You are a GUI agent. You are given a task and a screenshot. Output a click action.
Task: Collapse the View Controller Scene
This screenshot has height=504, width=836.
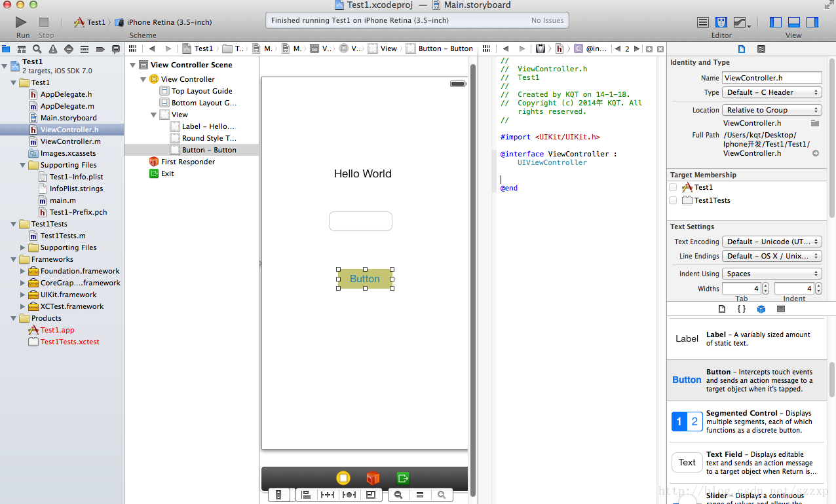click(132, 65)
